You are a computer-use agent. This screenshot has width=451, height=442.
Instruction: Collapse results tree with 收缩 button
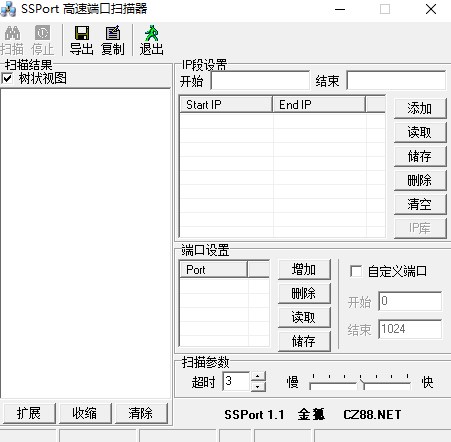click(85, 413)
